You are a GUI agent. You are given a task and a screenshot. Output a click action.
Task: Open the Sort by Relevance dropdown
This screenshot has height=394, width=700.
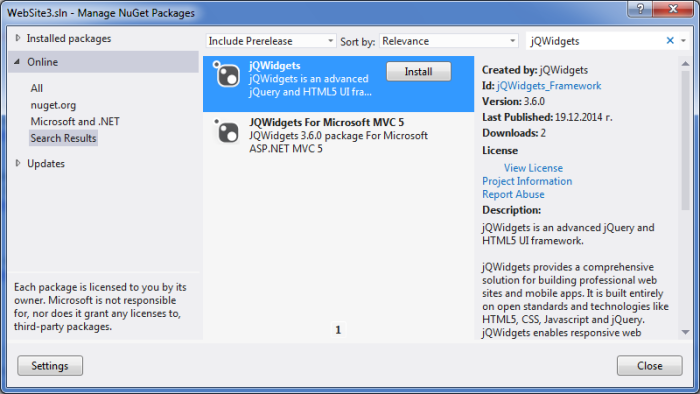[449, 41]
